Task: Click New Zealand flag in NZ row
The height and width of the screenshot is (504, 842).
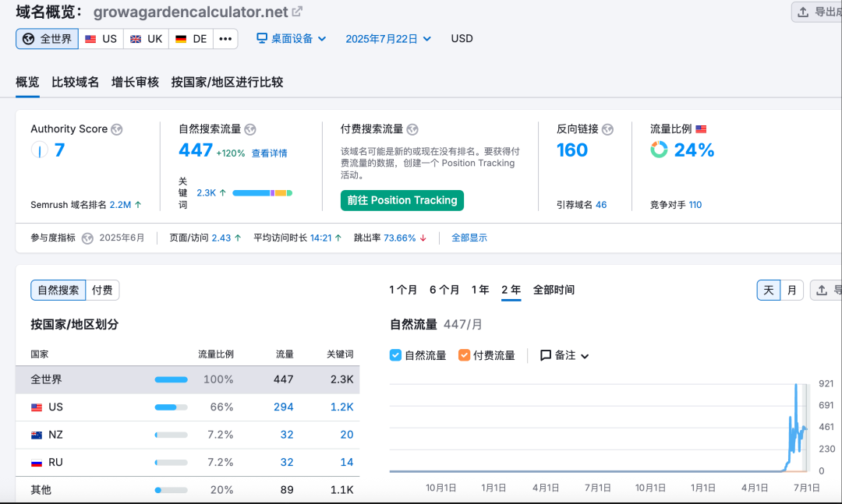Action: click(37, 435)
